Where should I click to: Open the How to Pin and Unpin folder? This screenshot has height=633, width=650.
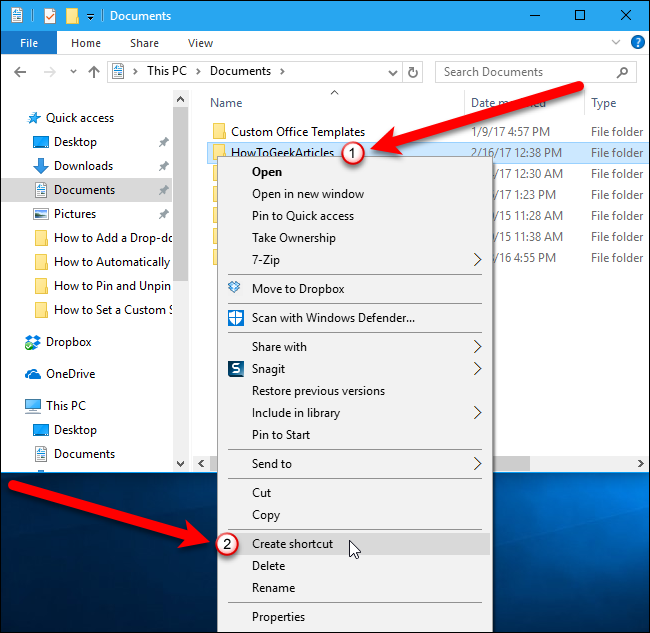tap(112, 286)
